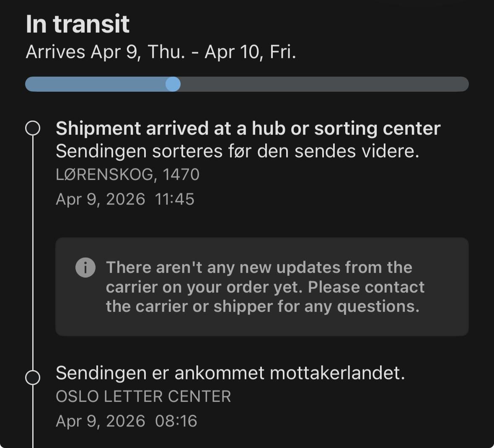494x448 pixels.
Task: Click the info icon in the notice box
Action: point(85,267)
